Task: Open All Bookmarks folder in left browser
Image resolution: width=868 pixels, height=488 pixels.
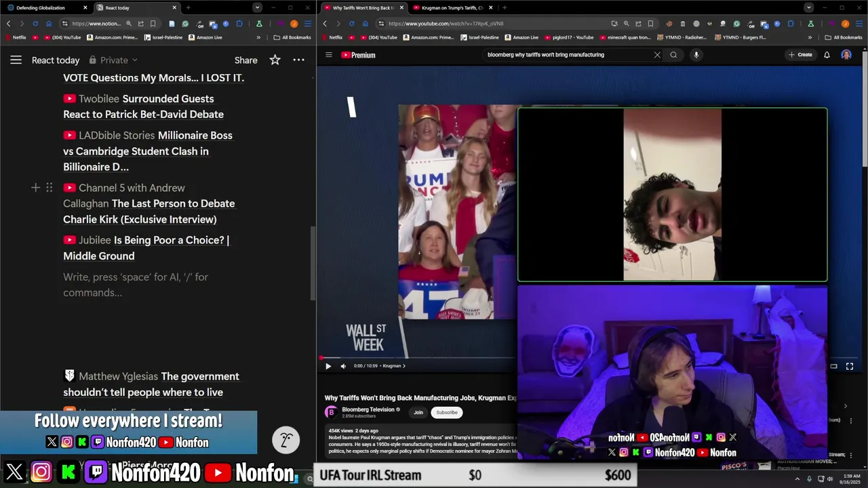Action: click(x=292, y=37)
